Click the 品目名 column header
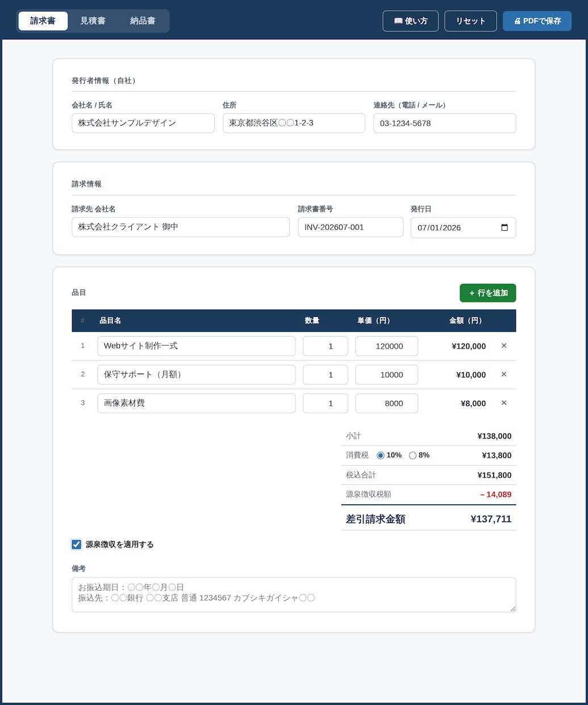Screen dimensions: 588x705 tap(110, 321)
